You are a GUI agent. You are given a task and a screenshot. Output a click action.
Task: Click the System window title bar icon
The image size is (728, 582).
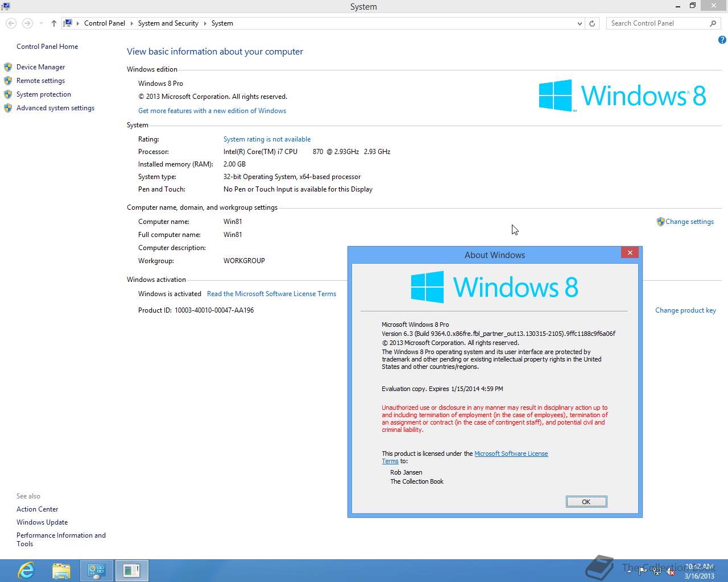(6, 6)
